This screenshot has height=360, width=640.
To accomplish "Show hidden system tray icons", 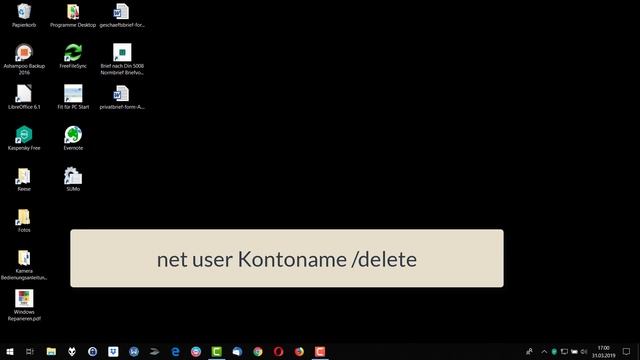I will [x=544, y=351].
